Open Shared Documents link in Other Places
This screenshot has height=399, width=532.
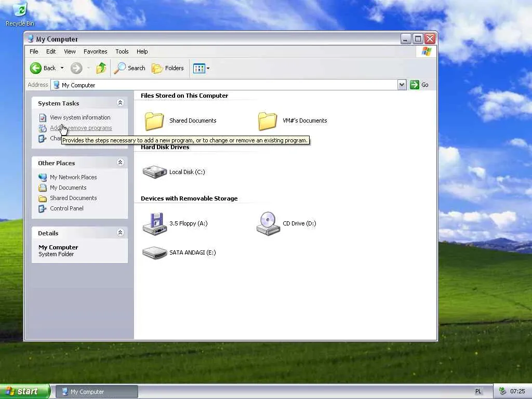pos(73,198)
